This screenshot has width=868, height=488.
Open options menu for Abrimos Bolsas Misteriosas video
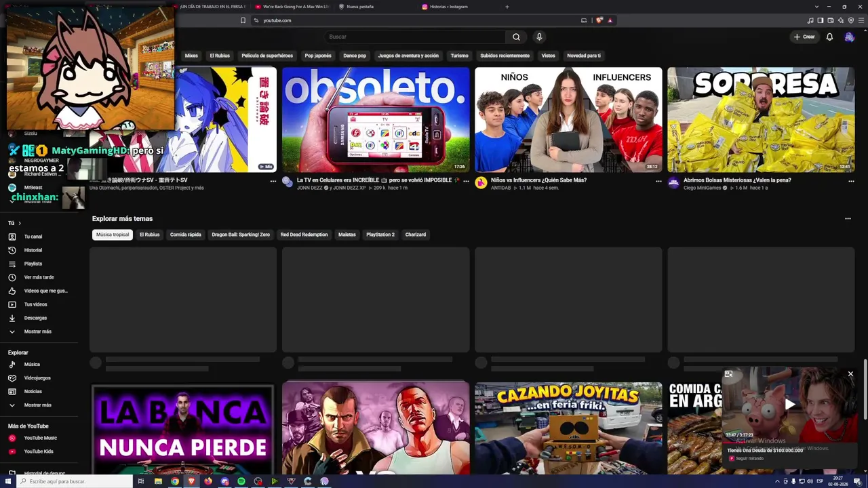click(x=851, y=181)
